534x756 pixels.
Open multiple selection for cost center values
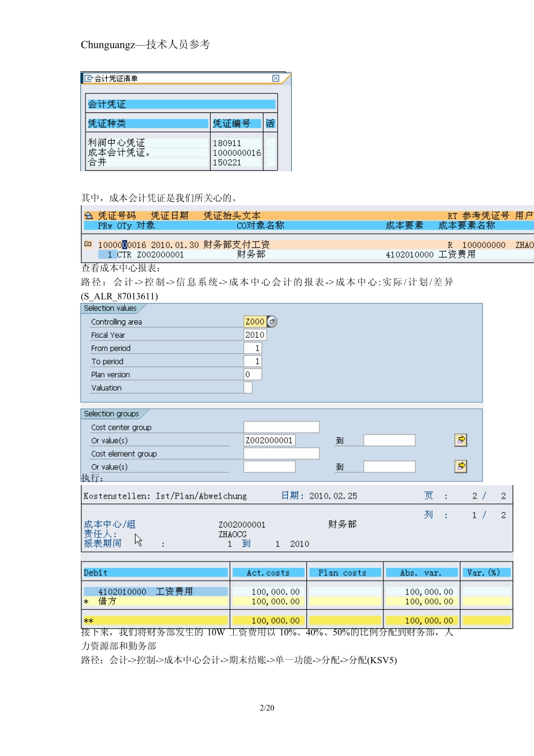coord(461,440)
